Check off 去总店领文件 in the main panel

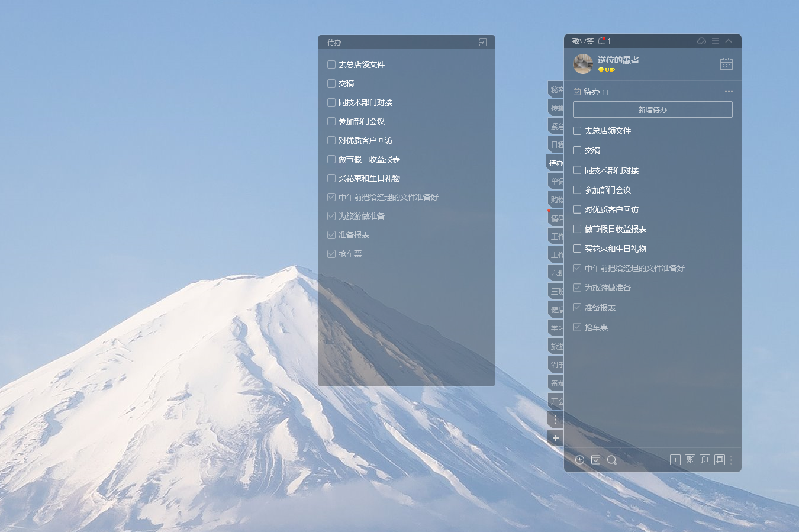point(577,131)
